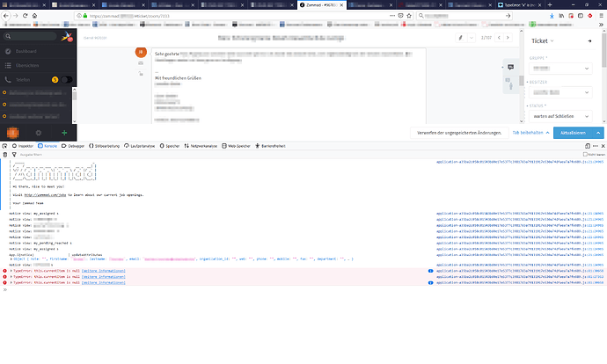Click the ticket article scrollbar thumb

(522, 81)
